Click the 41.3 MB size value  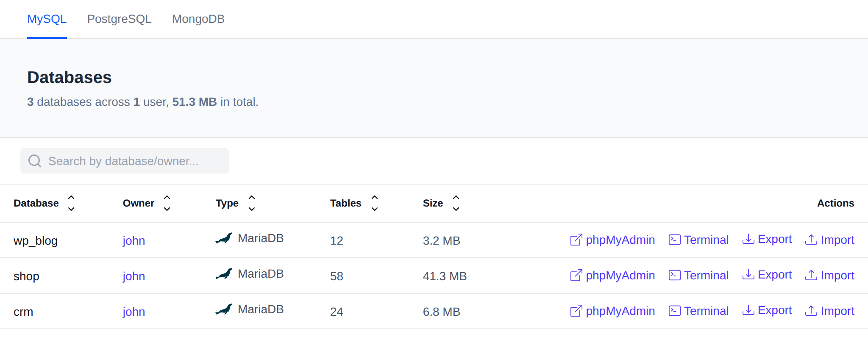[x=445, y=276]
